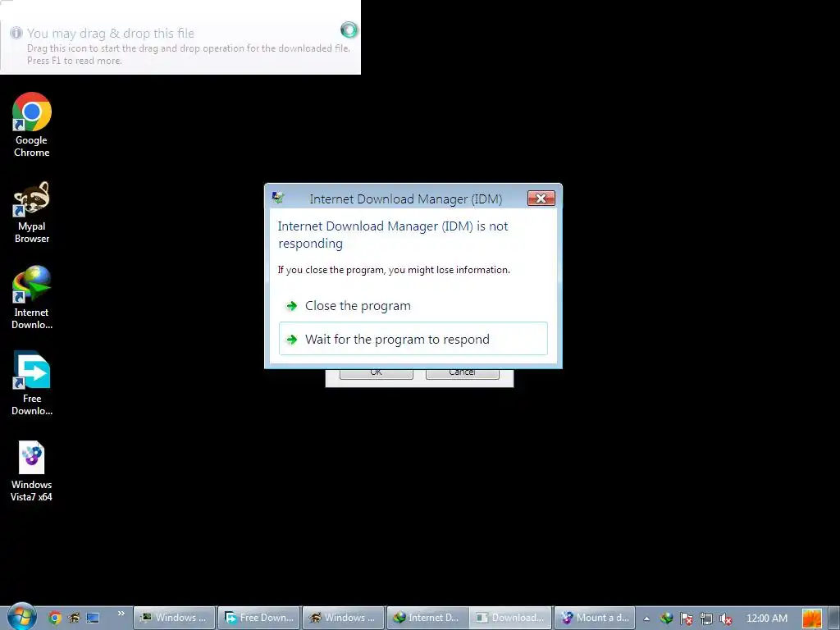This screenshot has width=840, height=630.
Task: Launch Mypal from quick launch bar
Action: tap(74, 618)
